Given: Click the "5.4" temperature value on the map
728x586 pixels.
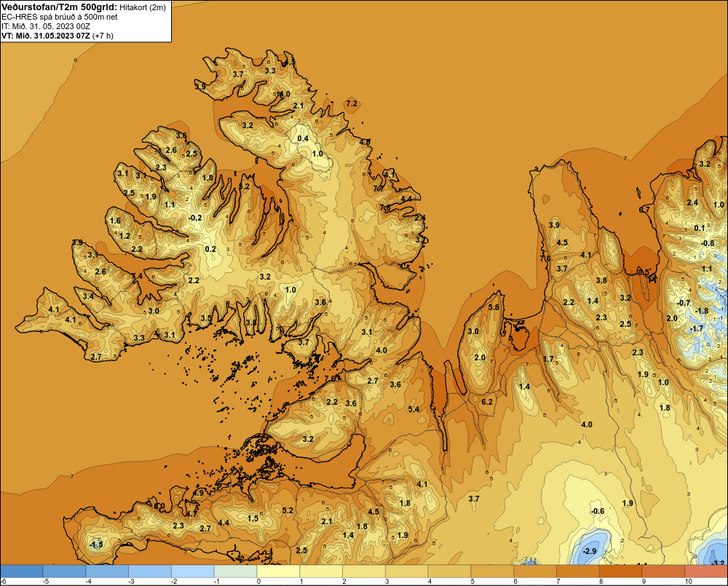Looking at the screenshot, I should pyautogui.click(x=414, y=409).
